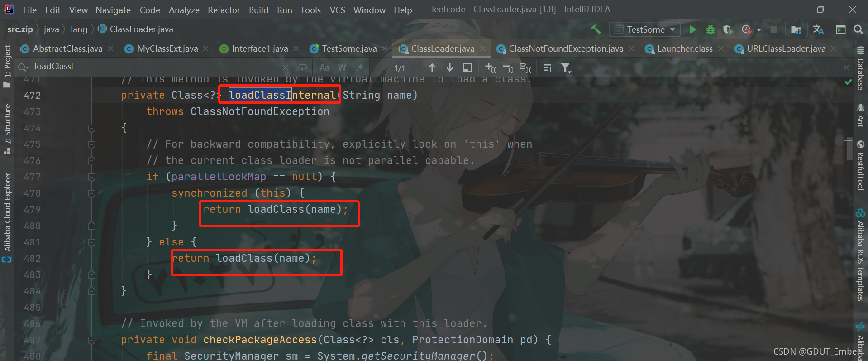This screenshot has width=868, height=361.
Task: Click the profiler run icon with clock
Action: click(x=747, y=29)
